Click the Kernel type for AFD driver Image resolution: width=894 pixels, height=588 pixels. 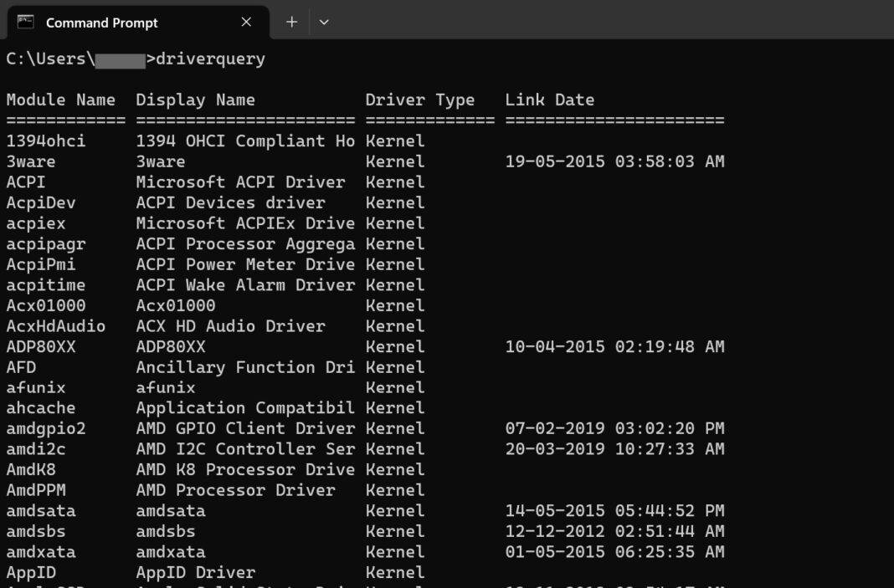pyautogui.click(x=394, y=366)
